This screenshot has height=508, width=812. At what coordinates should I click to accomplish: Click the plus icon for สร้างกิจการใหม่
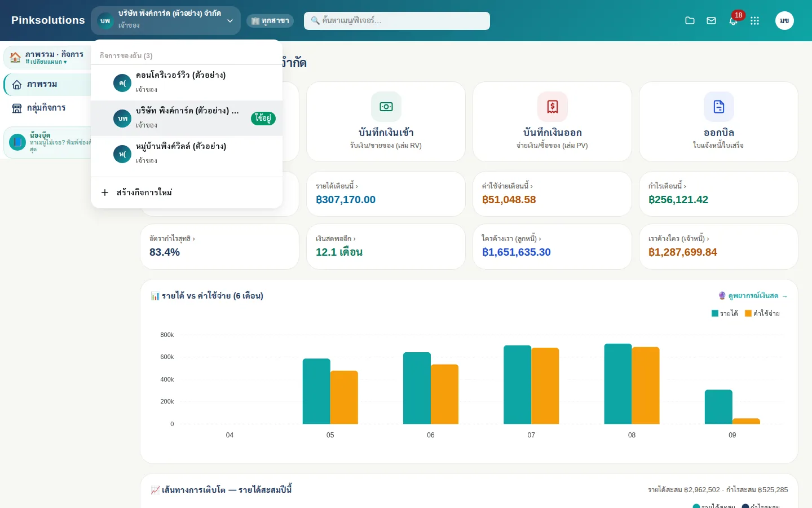(105, 192)
